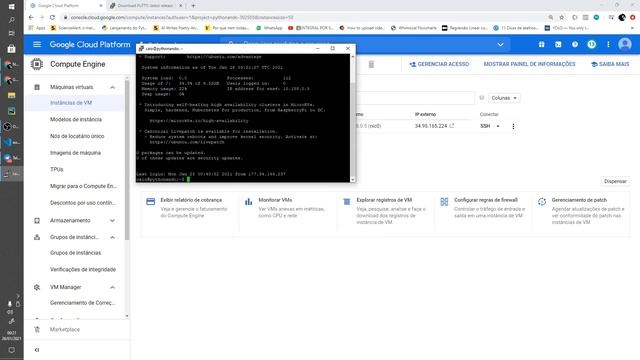Open TPUs in the sidebar
The width and height of the screenshot is (640, 360).
(57, 169)
